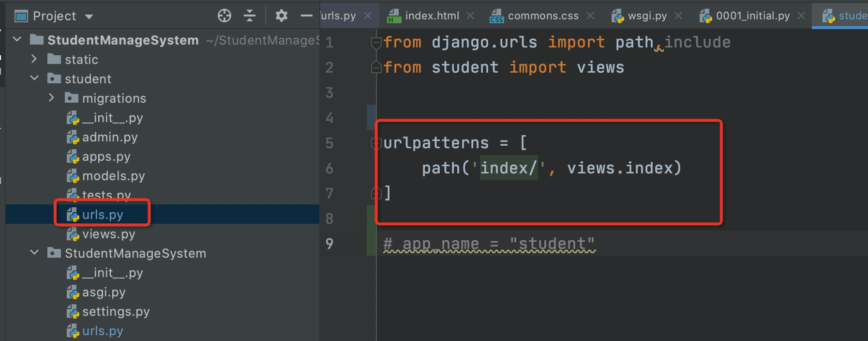Switch to the 0001_initial.py tab
868x341 pixels.
753,16
